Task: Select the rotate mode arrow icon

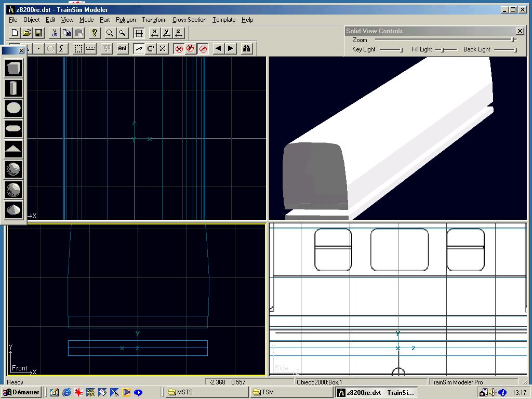Action: click(151, 48)
